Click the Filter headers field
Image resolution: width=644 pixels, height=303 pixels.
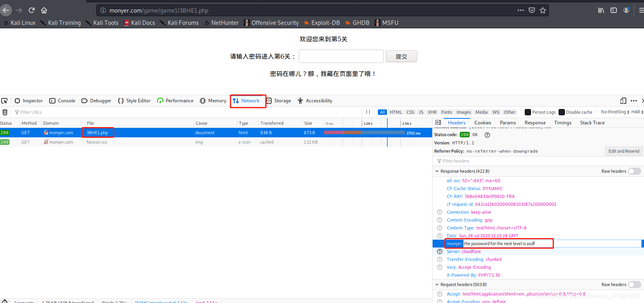538,161
